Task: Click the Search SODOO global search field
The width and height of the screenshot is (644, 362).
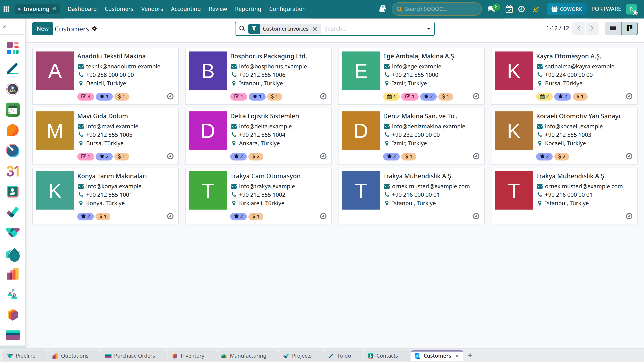Action: 437,9
